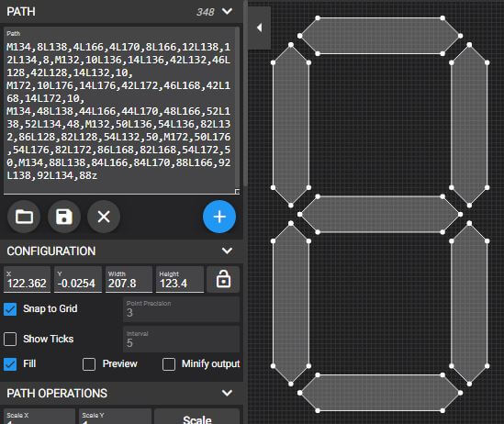This screenshot has height=424, width=504.
Task: Click inside the Path text area
Action: point(119,111)
